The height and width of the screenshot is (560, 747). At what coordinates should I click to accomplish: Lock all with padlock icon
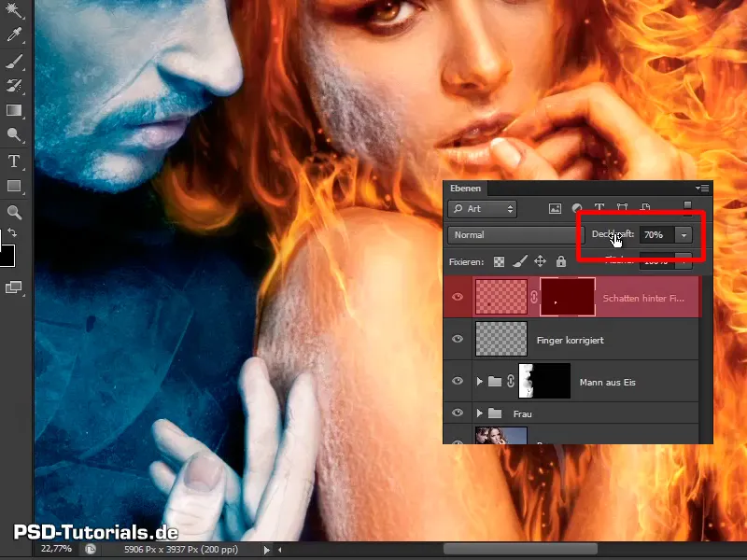click(561, 261)
